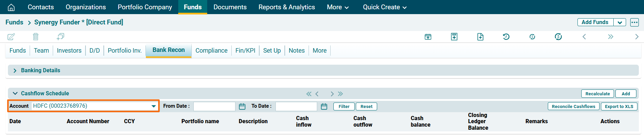
Task: Open Reports & Analytics menu
Action: [286, 7]
